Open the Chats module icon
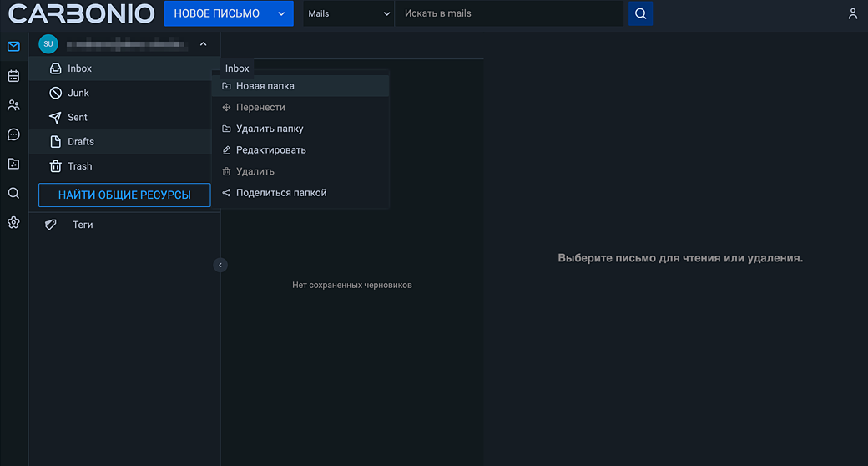 13,134
